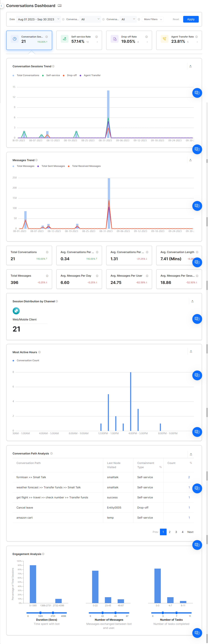Switch to the Agent Transfer Rate card
Viewport: 208px width, 644px height.
(x=179, y=40)
